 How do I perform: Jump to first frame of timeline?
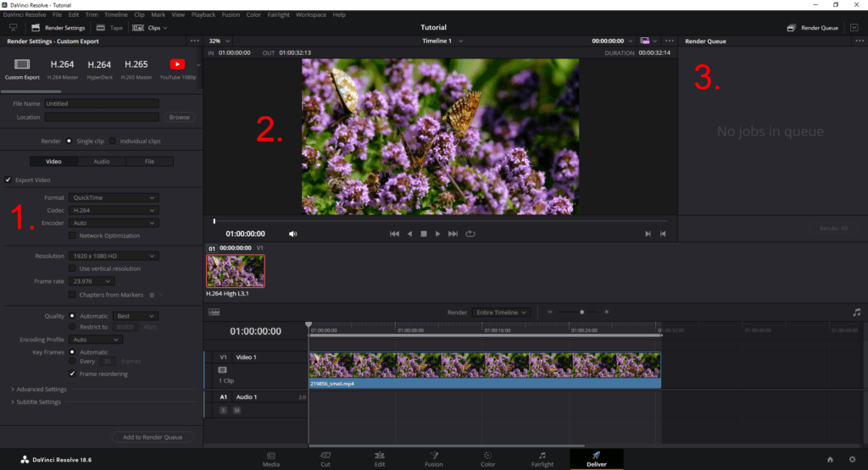click(394, 234)
